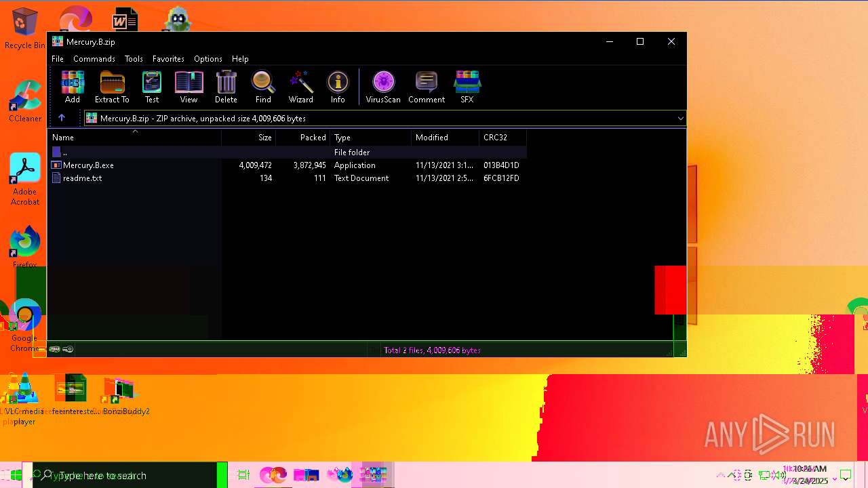This screenshot has height=488, width=868.
Task: Open the BonziBuddy2 desktop icon
Action: [126, 396]
